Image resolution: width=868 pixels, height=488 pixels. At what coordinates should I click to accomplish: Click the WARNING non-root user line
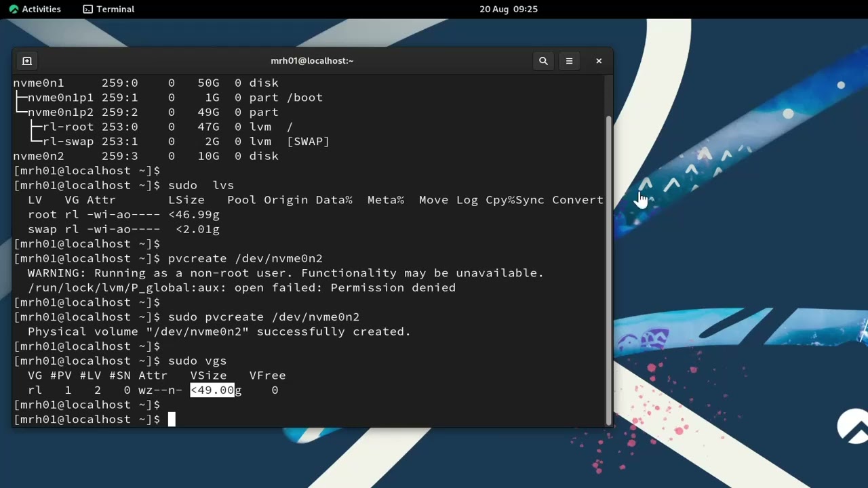click(285, 273)
